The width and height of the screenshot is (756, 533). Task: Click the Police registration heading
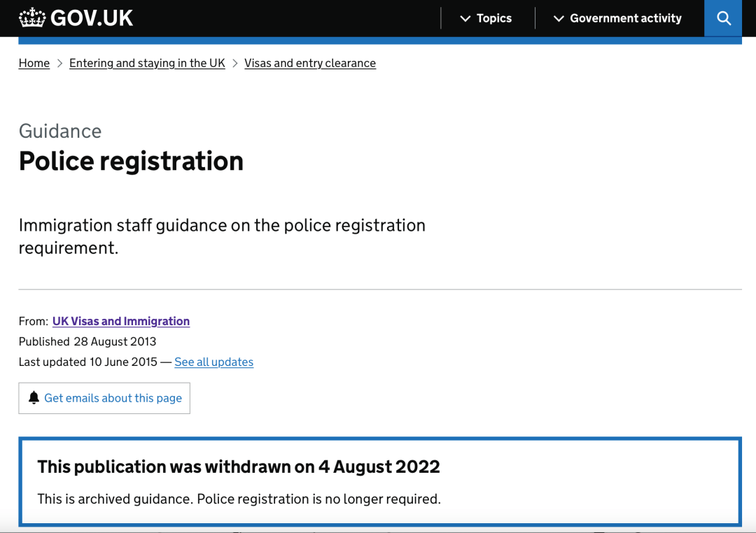tap(131, 161)
